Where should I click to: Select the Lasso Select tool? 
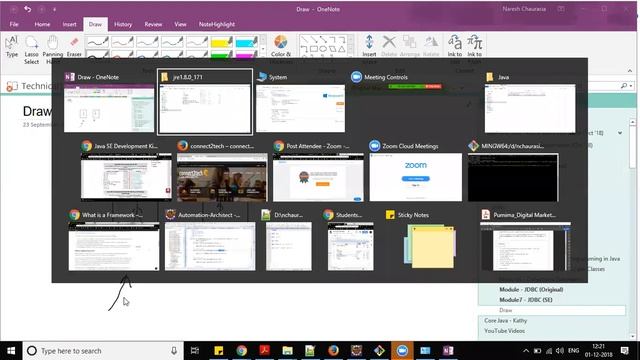pos(31,50)
